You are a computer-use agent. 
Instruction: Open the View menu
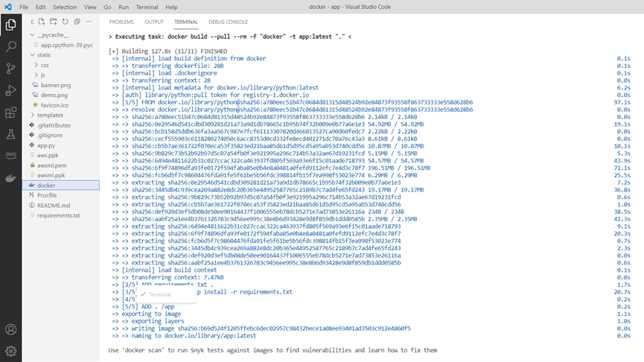(x=90, y=7)
